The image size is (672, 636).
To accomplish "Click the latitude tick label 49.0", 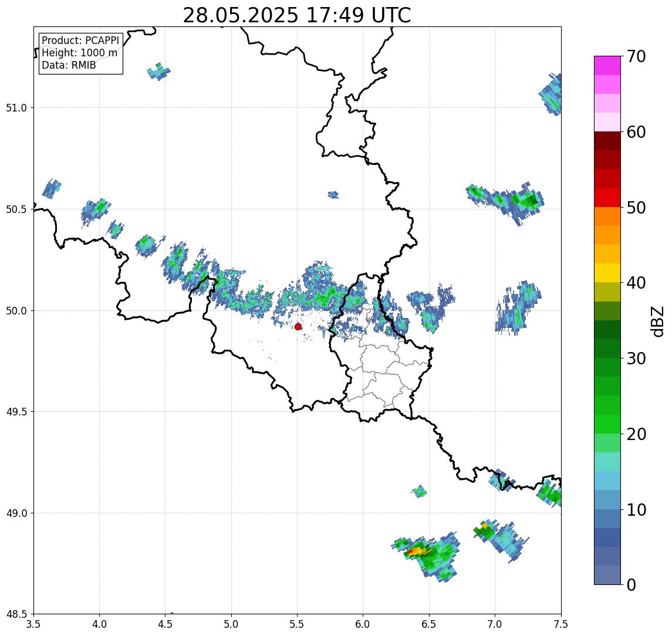I will 16,513.
